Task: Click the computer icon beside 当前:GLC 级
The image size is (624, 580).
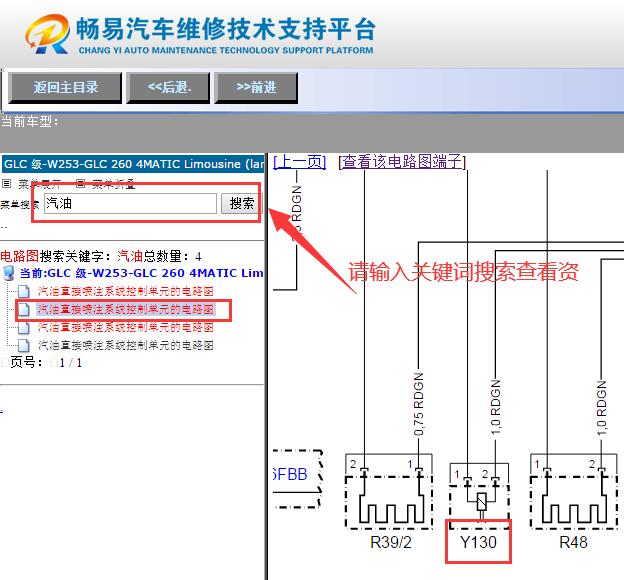Action: 8,273
